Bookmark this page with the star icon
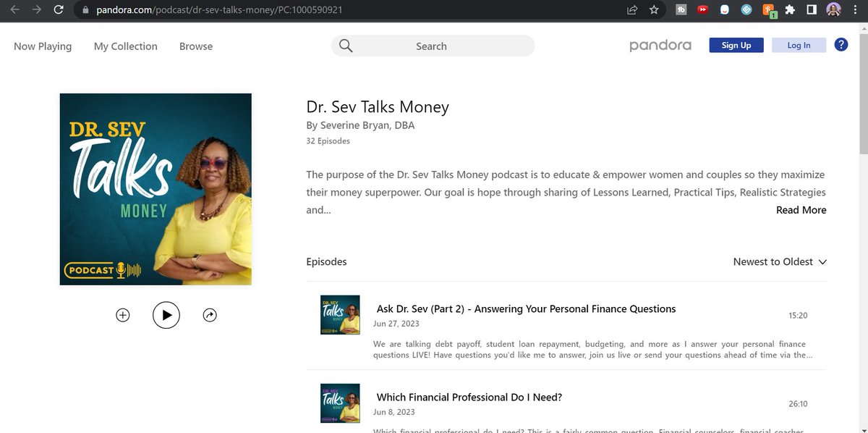This screenshot has width=868, height=433. (x=654, y=10)
